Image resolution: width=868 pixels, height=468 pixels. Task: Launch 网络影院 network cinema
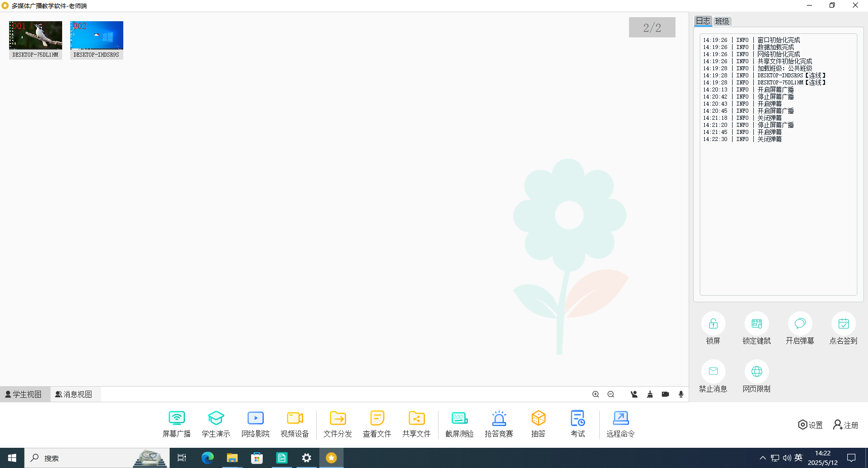tap(255, 424)
